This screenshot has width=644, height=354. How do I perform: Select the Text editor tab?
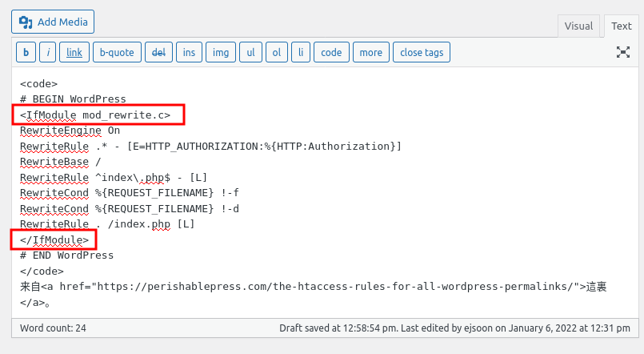tap(621, 26)
